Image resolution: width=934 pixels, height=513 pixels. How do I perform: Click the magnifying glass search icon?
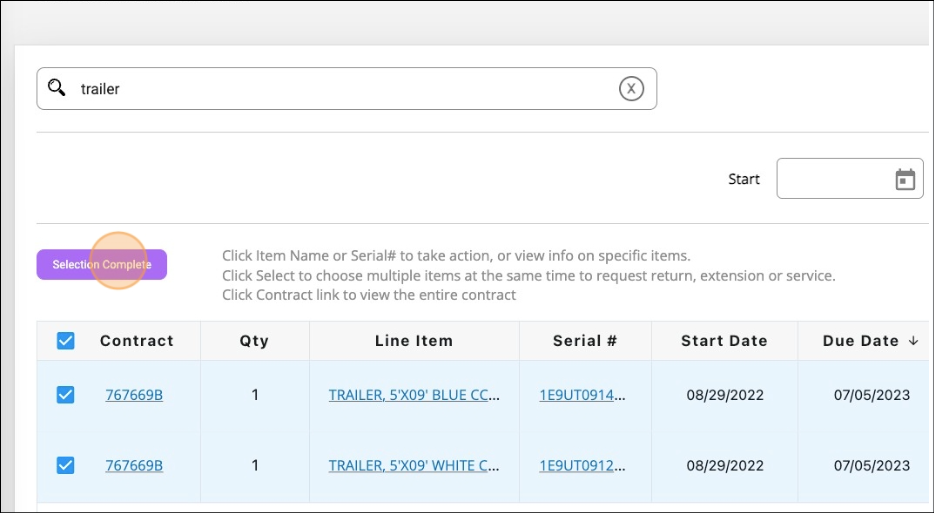click(x=57, y=88)
